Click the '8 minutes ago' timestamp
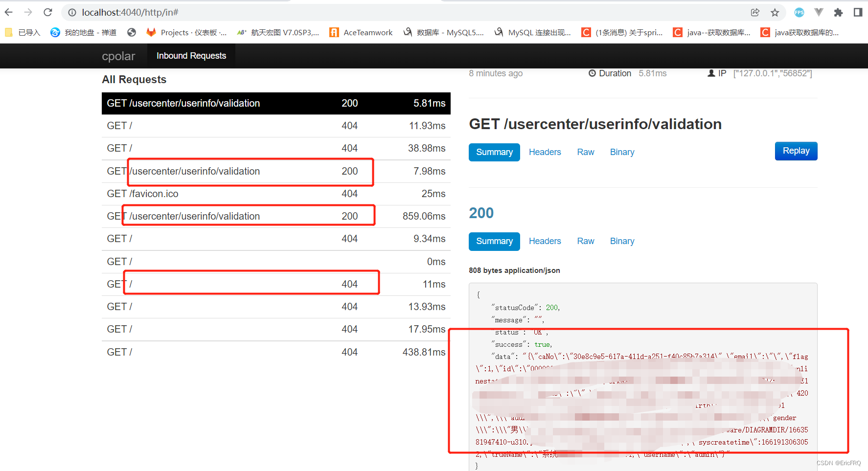The height and width of the screenshot is (471, 868). coord(496,73)
